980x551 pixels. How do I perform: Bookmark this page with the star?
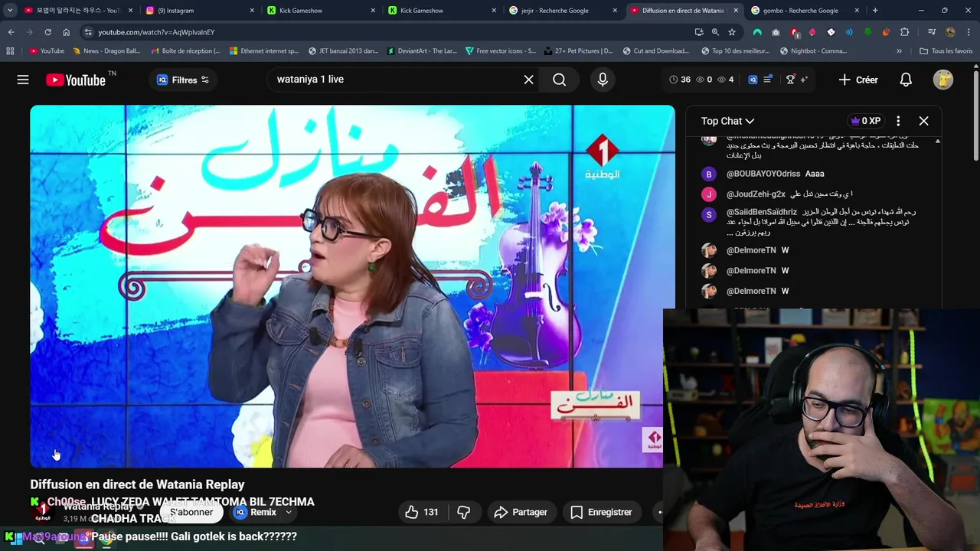coord(732,32)
